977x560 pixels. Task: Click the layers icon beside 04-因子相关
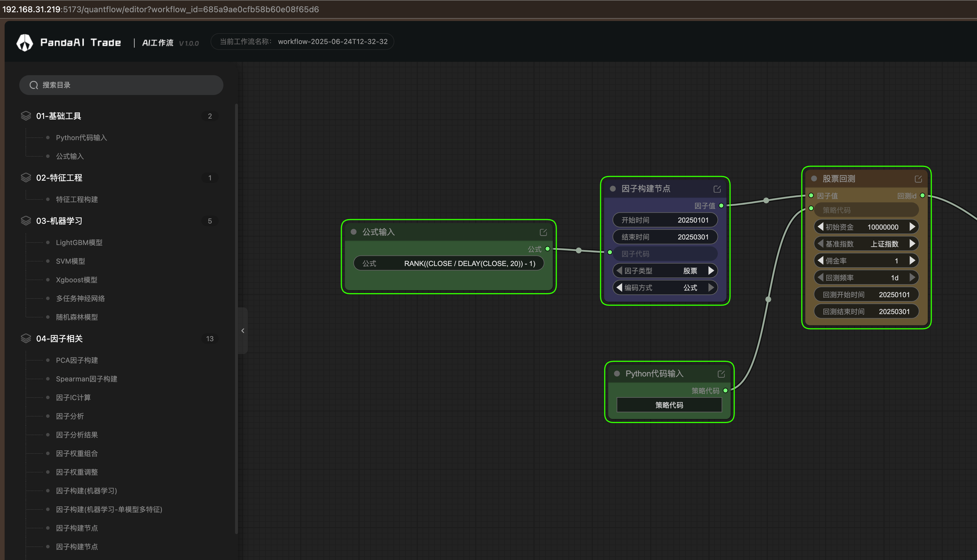(26, 339)
